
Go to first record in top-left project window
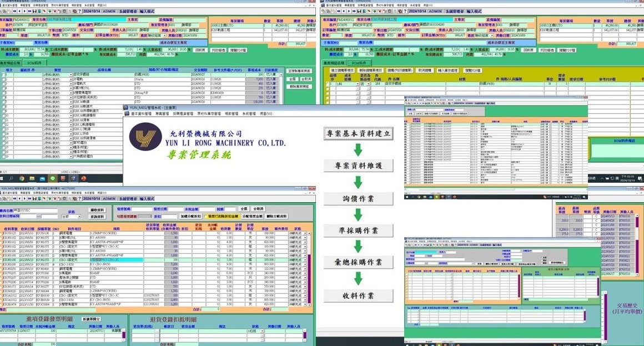click(x=15, y=12)
